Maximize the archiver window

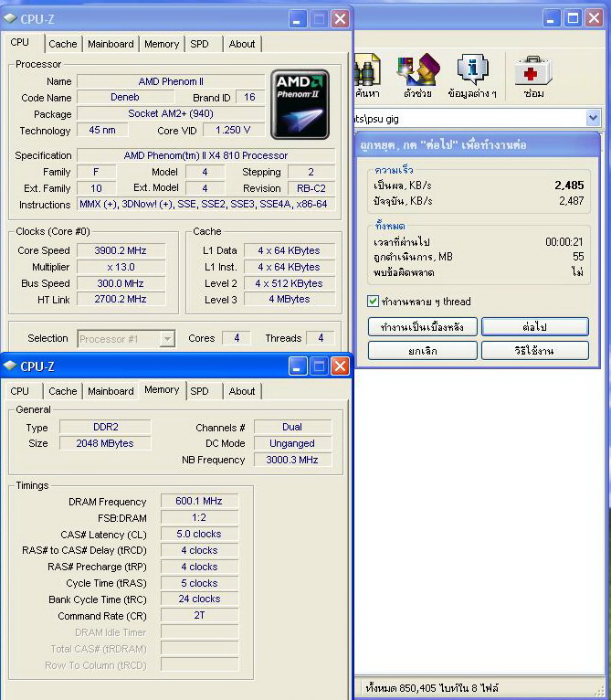(573, 18)
